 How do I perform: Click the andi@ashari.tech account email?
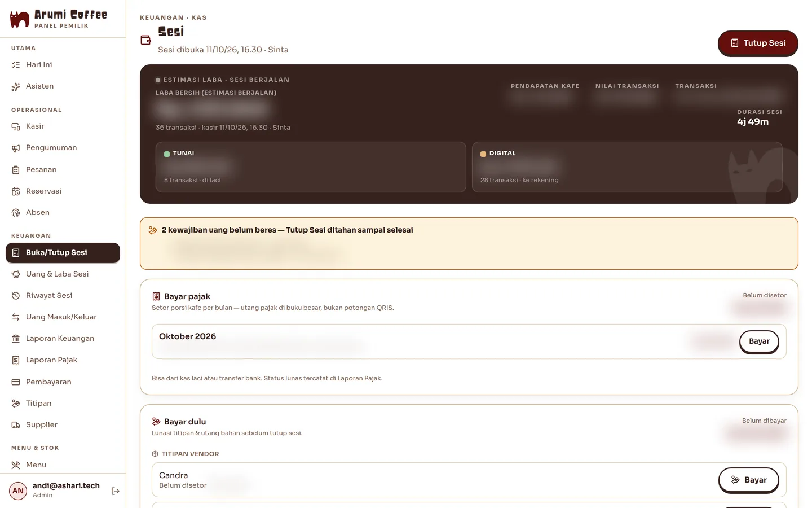66,485
